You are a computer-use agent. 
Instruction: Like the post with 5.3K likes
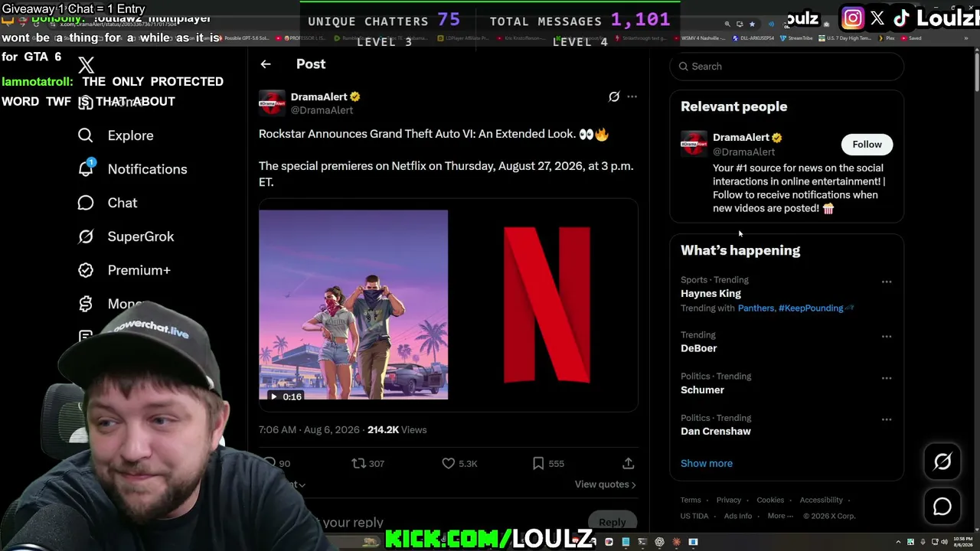click(x=449, y=463)
